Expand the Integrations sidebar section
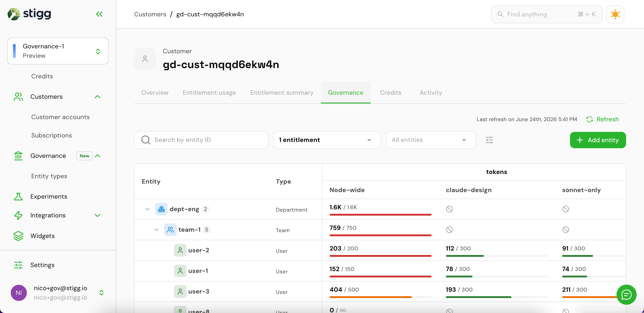 pos(97,215)
